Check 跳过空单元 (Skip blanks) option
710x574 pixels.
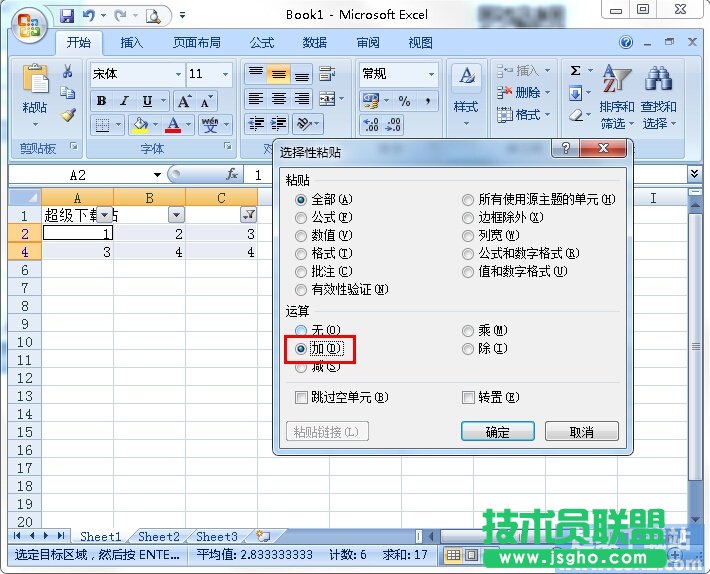tap(302, 397)
